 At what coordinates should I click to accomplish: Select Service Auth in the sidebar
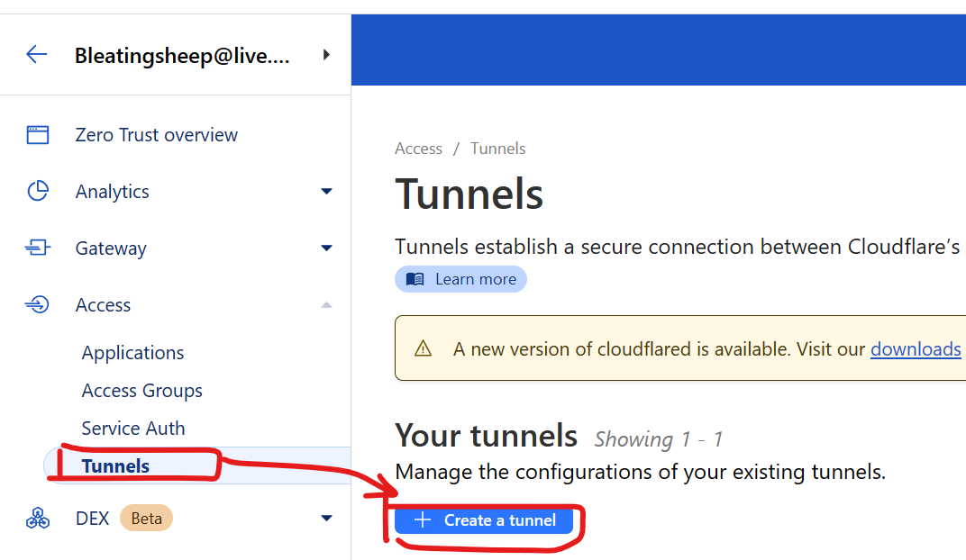133,428
